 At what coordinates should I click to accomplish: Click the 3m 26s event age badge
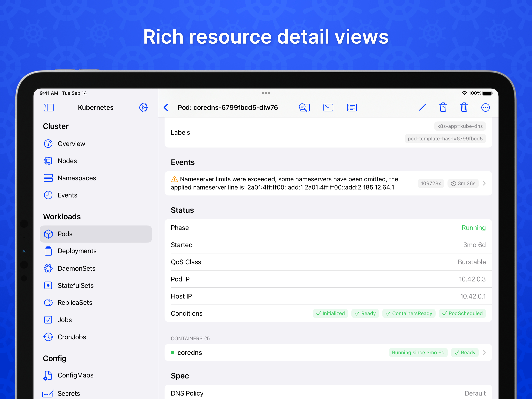[x=463, y=183]
